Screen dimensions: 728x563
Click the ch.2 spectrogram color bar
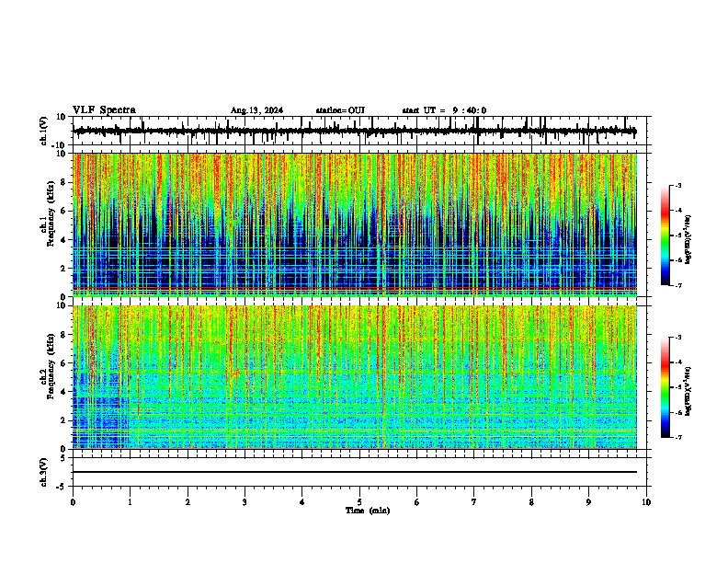point(665,387)
